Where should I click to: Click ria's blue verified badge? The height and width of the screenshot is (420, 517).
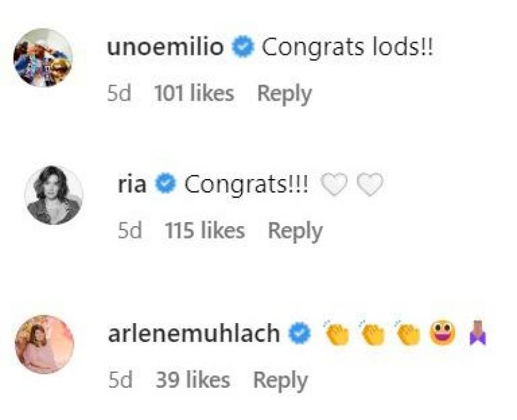point(167,185)
